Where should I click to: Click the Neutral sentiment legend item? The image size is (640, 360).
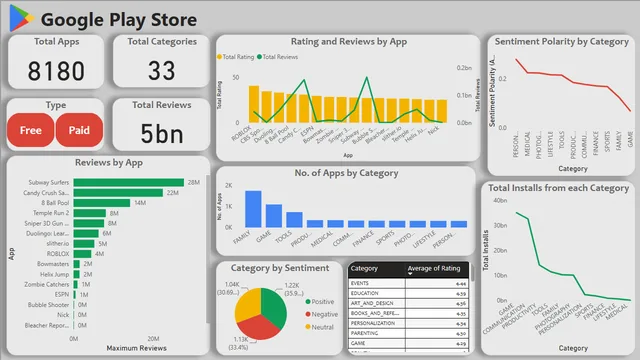tap(320, 327)
